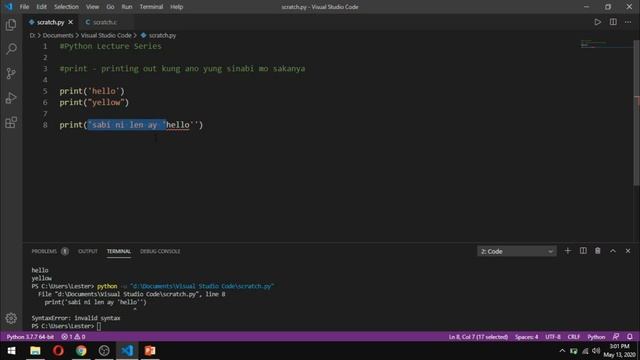Click the line number 8 gutter
The width and height of the screenshot is (640, 360).
pos(45,125)
